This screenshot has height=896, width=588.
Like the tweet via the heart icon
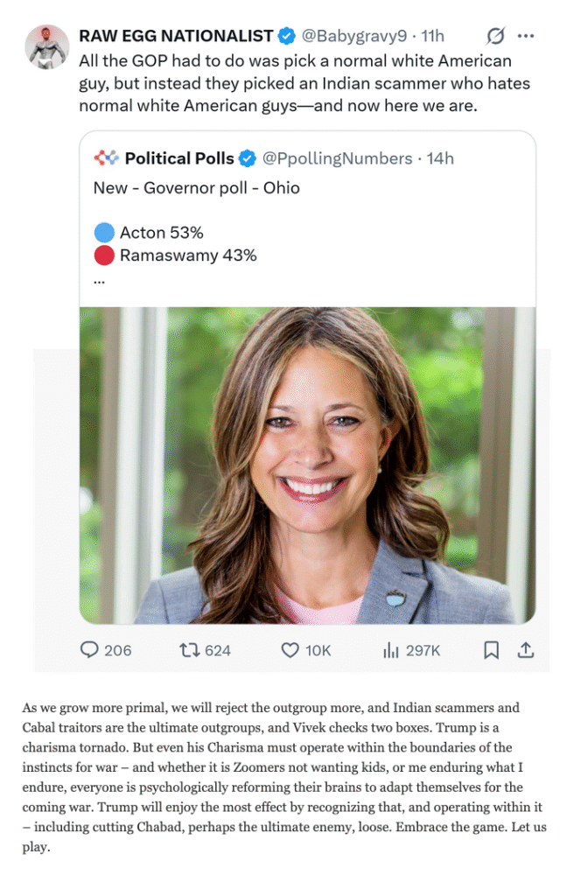(x=290, y=650)
